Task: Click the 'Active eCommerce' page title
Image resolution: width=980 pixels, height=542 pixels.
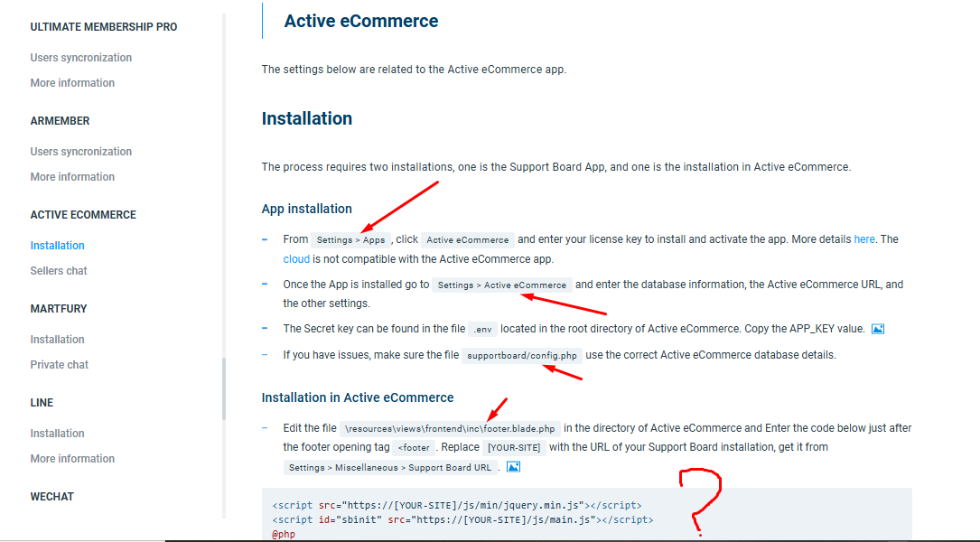Action: tap(361, 21)
